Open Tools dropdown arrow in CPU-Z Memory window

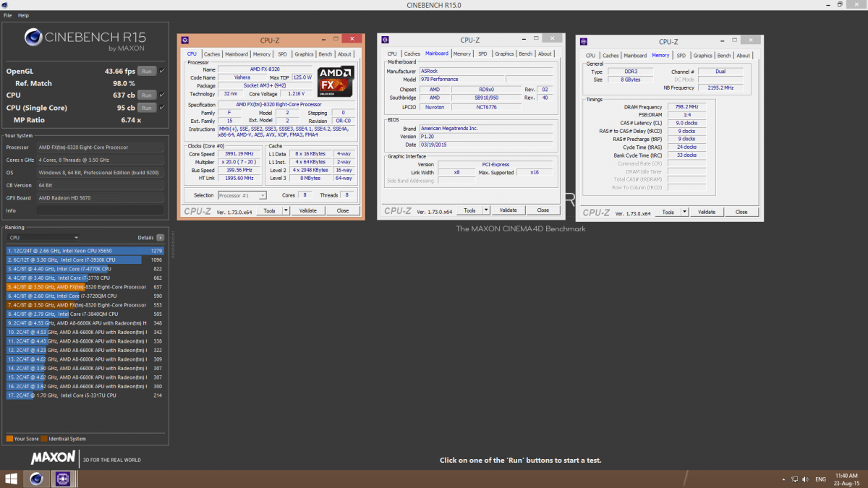point(684,212)
